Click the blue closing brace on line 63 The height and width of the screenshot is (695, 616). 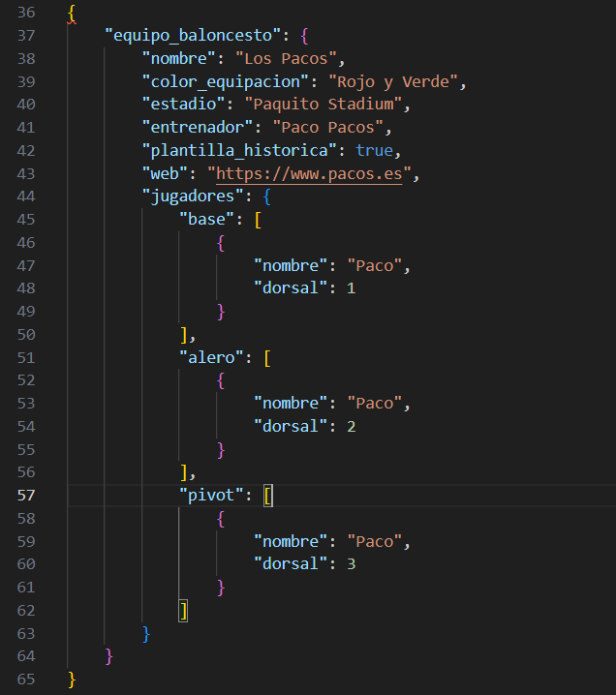pos(146,634)
